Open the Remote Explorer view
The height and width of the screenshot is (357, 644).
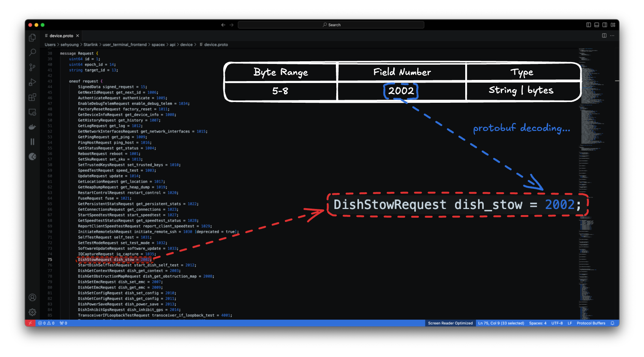click(32, 112)
